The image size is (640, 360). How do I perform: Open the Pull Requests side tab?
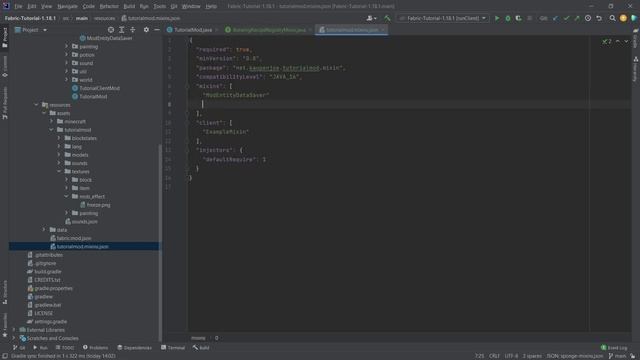click(x=4, y=102)
